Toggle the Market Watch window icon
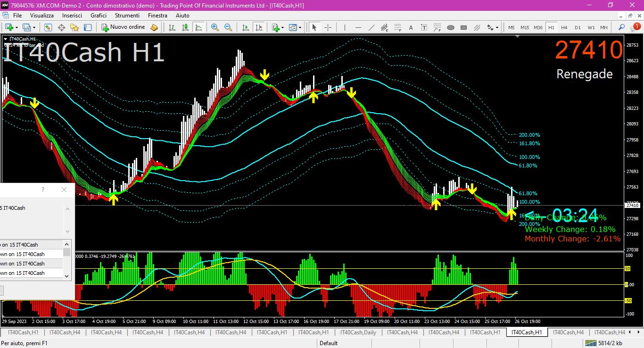 [48, 27]
